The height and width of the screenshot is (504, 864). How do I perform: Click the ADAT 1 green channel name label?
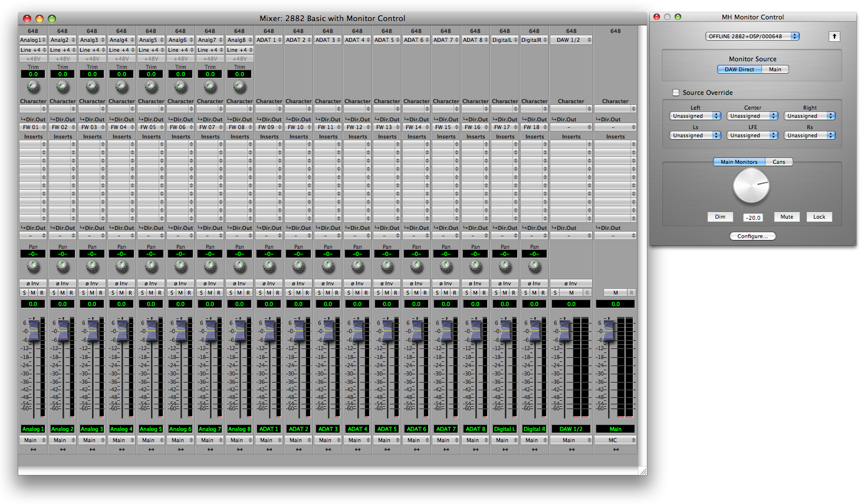[269, 429]
